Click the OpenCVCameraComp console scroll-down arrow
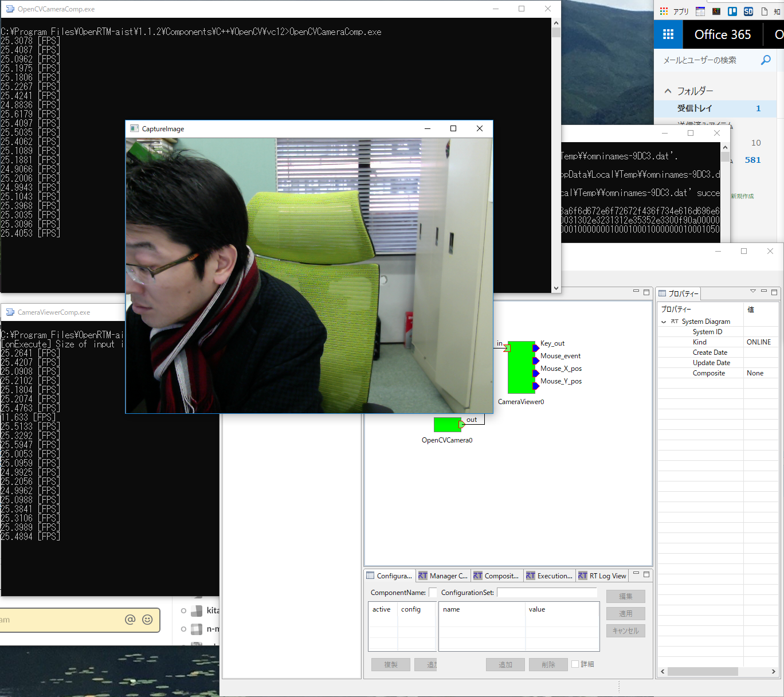Screen dimensions: 784x697 point(556,288)
